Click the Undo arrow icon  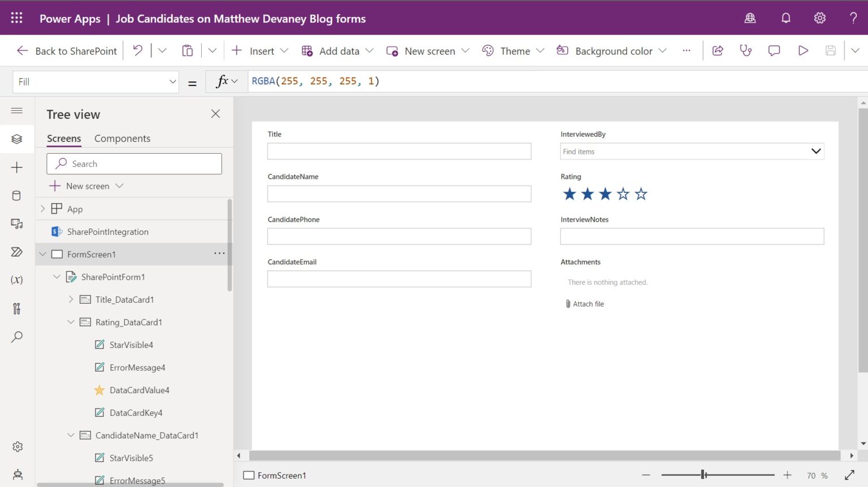[x=137, y=51]
